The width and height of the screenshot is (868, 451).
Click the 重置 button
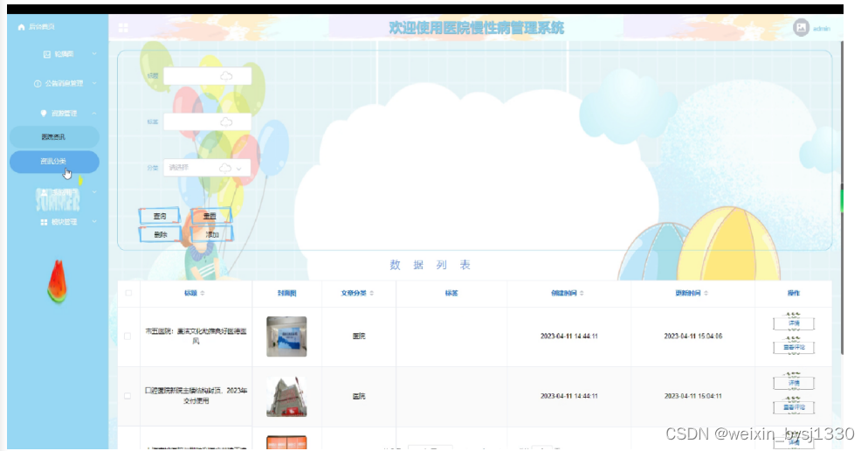pyautogui.click(x=210, y=216)
